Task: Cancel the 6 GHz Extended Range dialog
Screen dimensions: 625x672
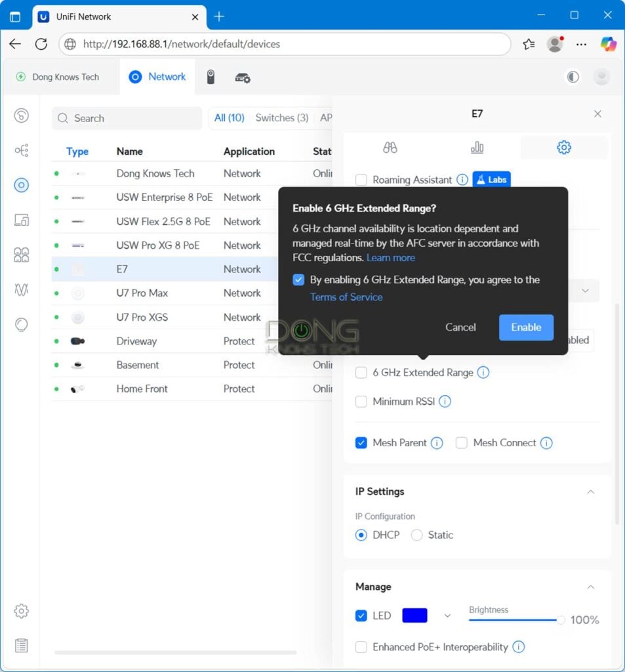Action: click(x=460, y=327)
